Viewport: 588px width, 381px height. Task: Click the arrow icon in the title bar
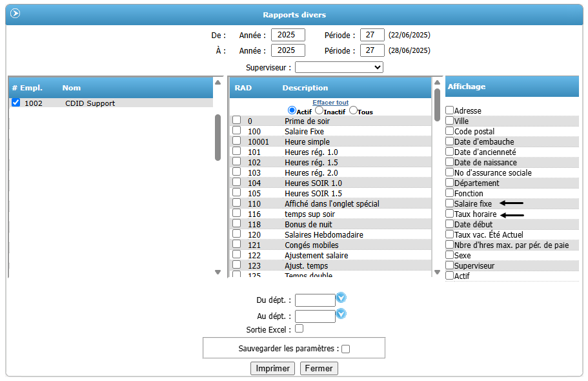(x=15, y=14)
